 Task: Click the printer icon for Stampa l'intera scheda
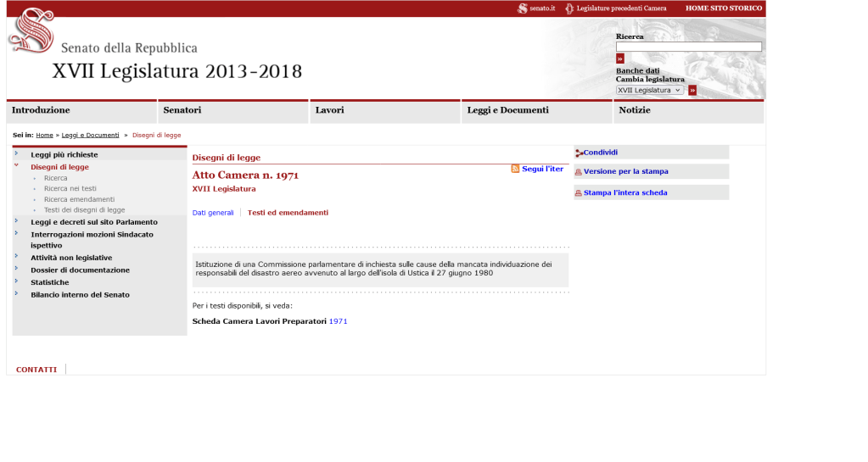579,193
